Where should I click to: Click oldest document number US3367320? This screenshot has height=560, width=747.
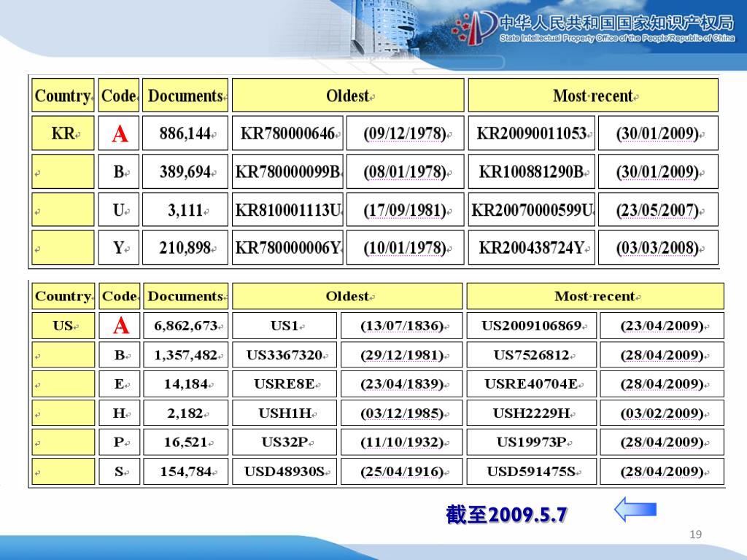[x=285, y=355]
